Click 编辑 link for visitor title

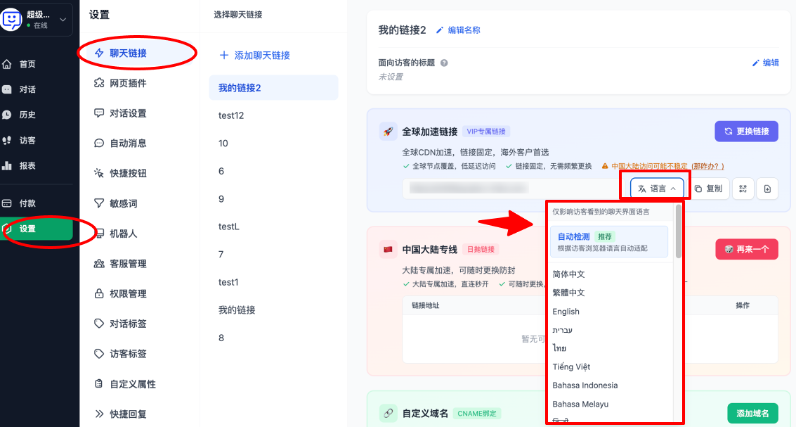tap(766, 62)
